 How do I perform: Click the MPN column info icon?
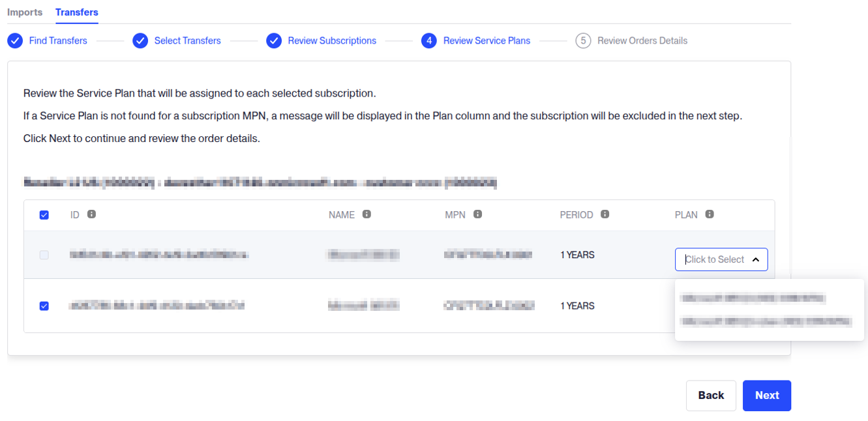pyautogui.click(x=477, y=214)
